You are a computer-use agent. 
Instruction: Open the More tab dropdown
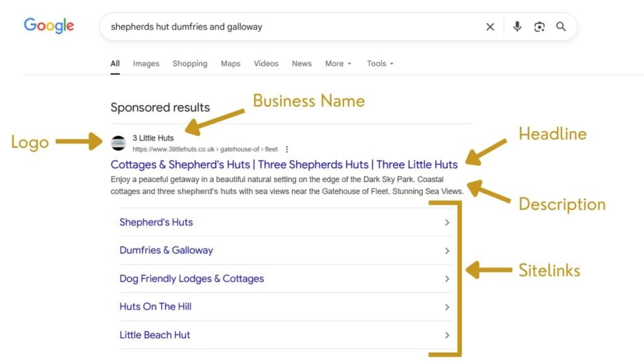[338, 63]
